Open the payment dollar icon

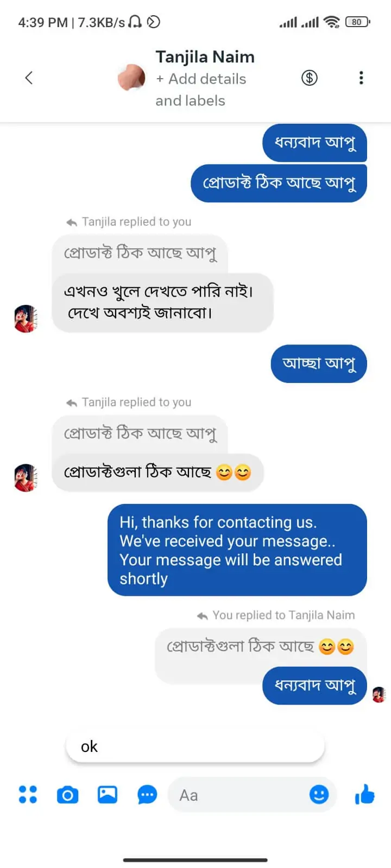tap(309, 78)
